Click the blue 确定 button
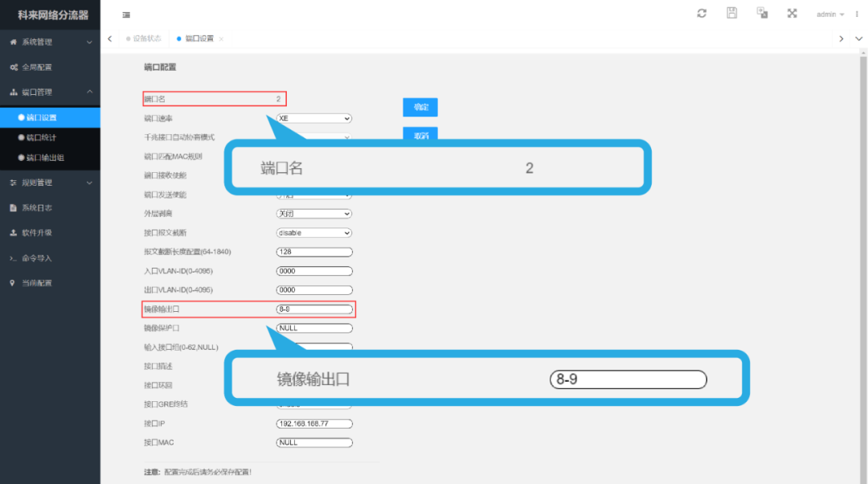This screenshot has height=484, width=868. 420,108
